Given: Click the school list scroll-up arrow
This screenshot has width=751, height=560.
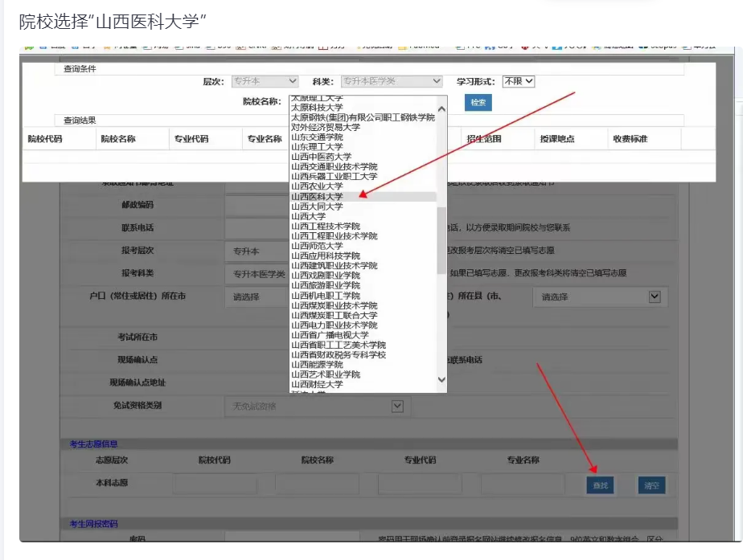Looking at the screenshot, I should [441, 109].
